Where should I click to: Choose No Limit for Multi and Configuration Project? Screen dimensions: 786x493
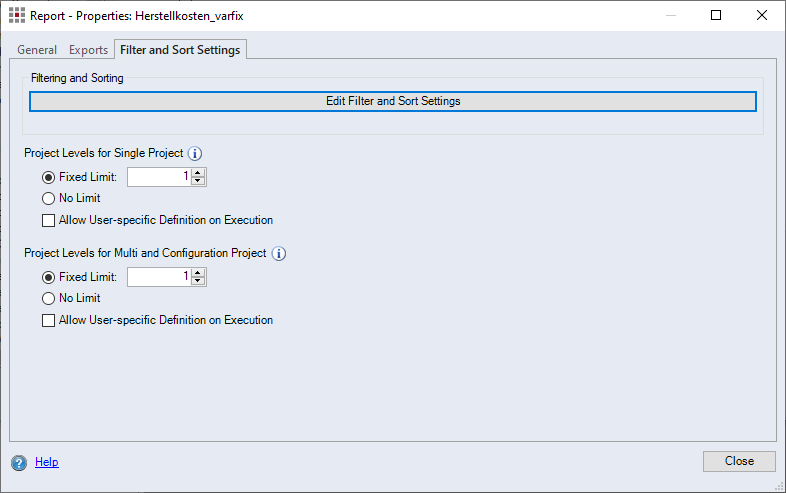tap(48, 298)
